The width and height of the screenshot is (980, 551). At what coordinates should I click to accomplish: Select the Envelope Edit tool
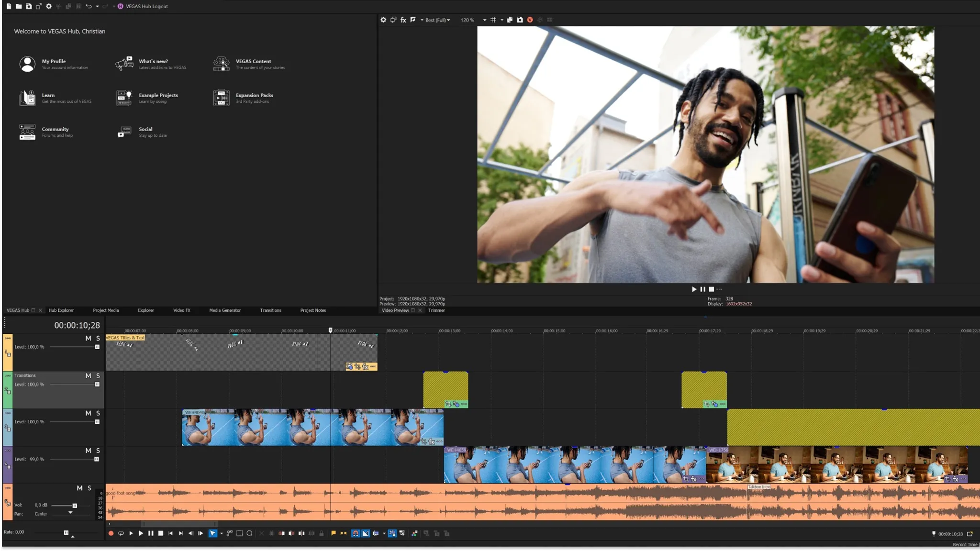230,533
